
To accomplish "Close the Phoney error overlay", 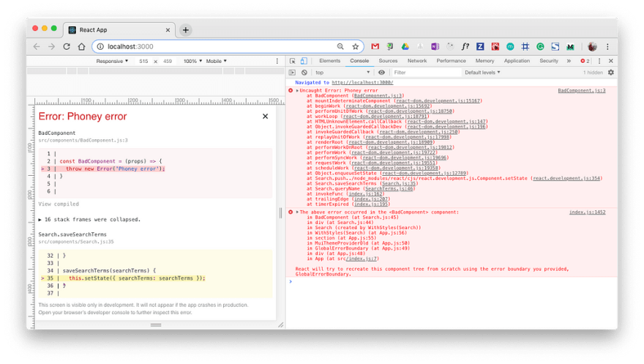I will 266,116.
